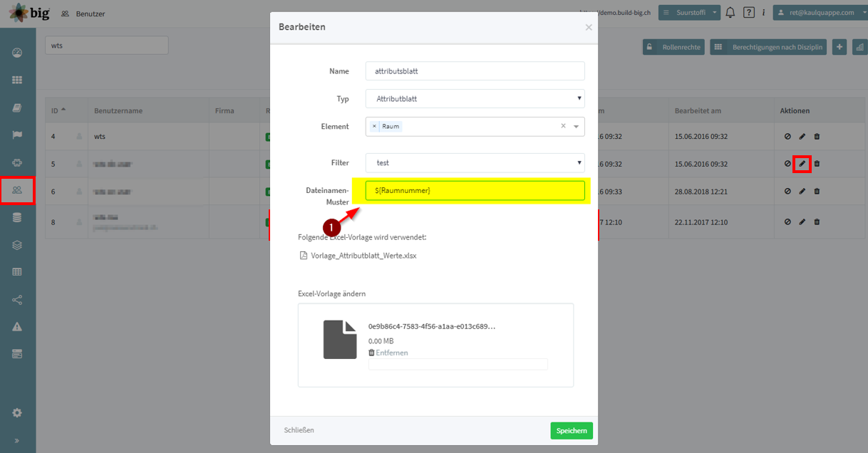Click the Name field containing attributsblatt
The image size is (868, 453).
tap(475, 71)
